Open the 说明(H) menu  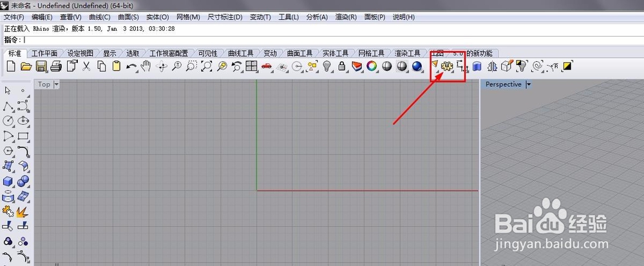403,17
